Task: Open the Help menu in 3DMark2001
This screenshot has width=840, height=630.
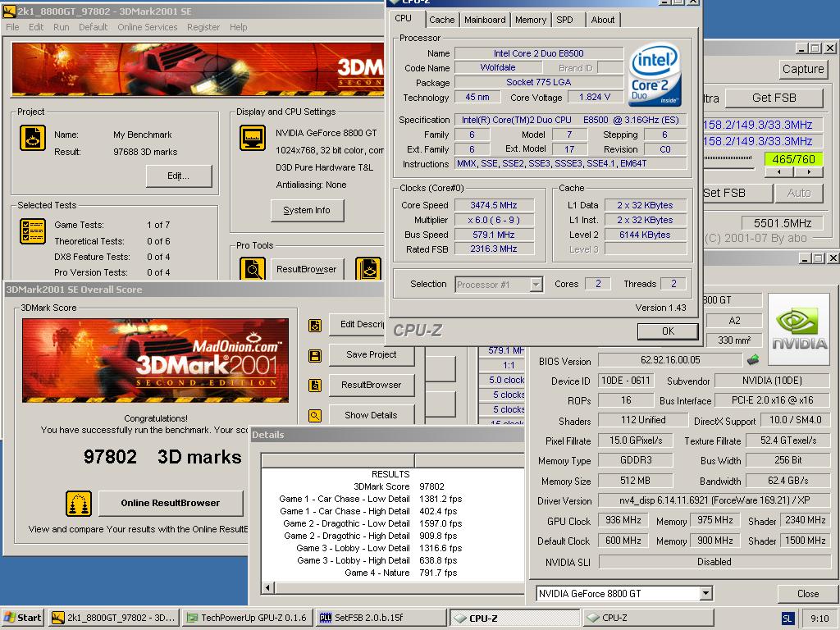Action: click(239, 27)
